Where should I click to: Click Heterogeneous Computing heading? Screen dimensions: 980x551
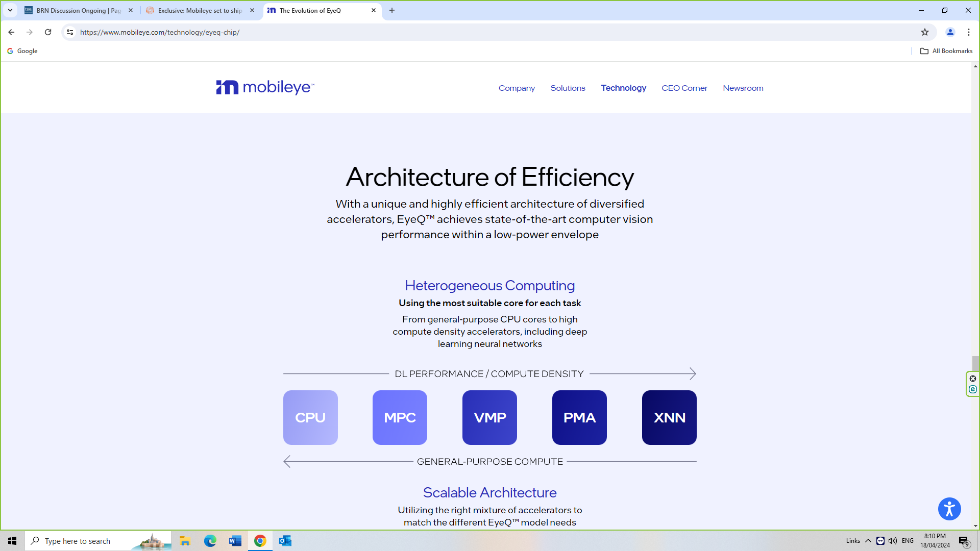pos(489,285)
